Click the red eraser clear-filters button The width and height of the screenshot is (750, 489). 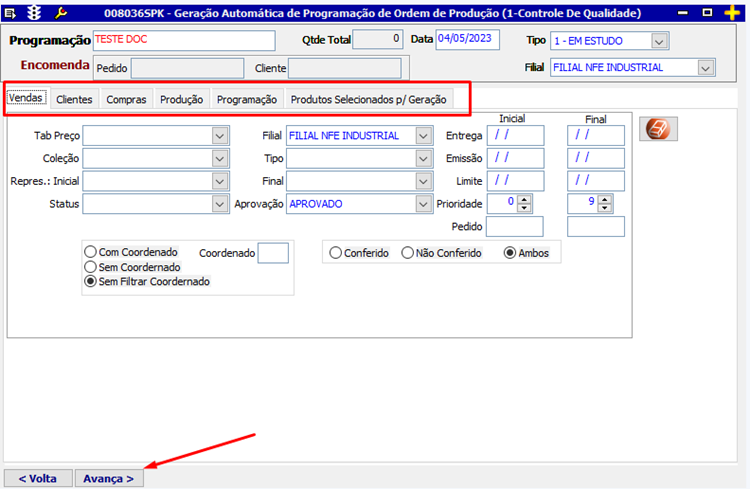[658, 129]
